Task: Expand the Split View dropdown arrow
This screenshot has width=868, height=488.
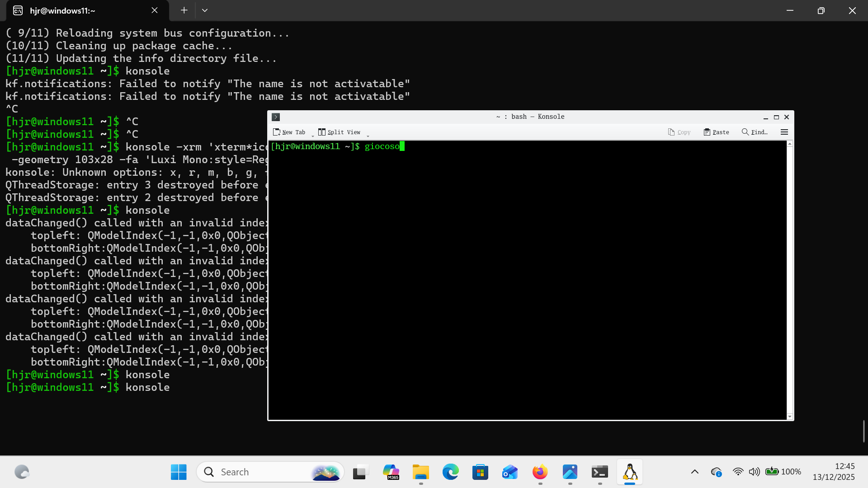Action: coord(368,136)
